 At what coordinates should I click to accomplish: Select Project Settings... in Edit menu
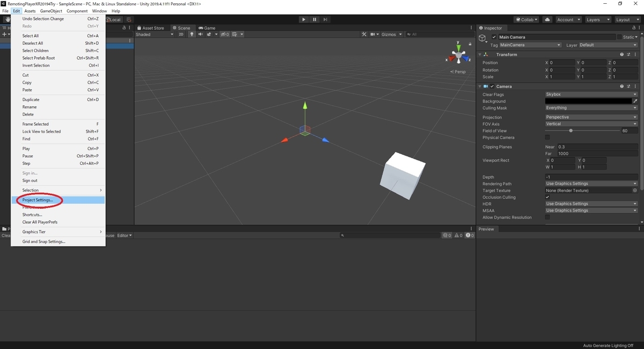[58, 200]
